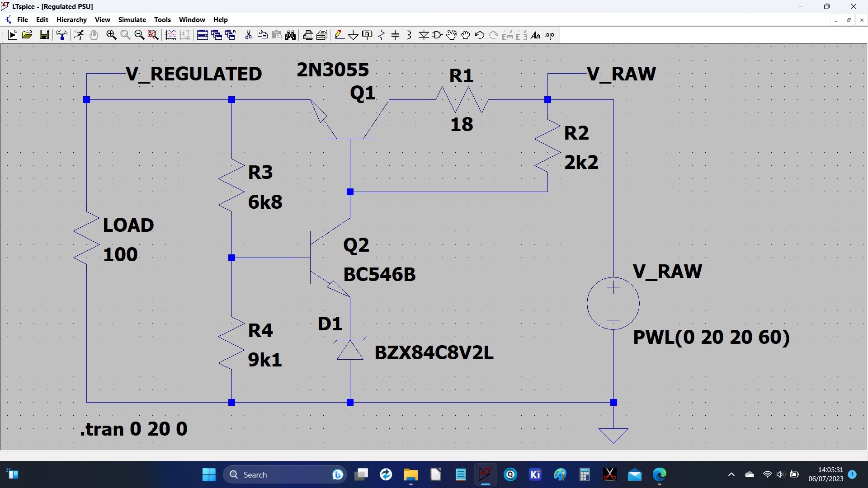Open the Simulate menu

click(132, 20)
